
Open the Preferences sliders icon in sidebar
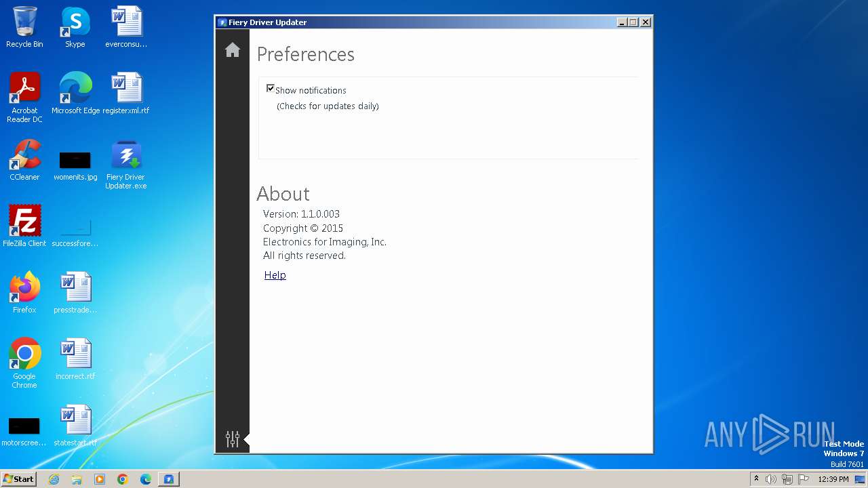click(x=233, y=439)
